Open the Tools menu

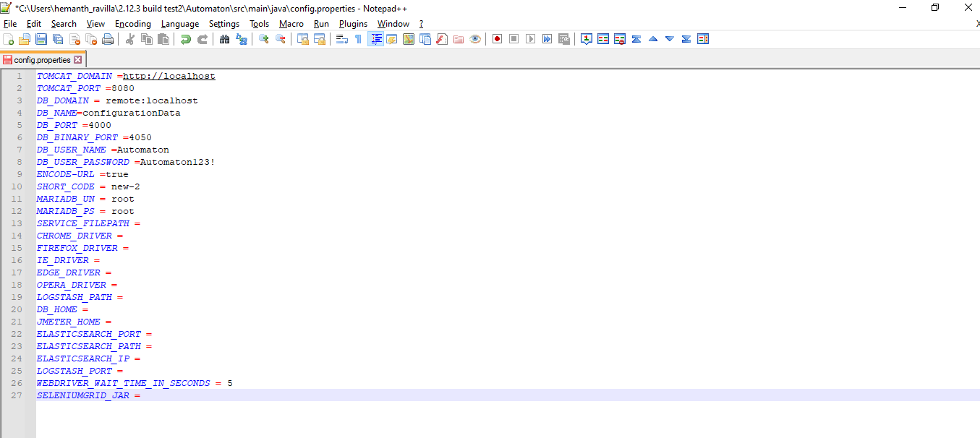260,24
